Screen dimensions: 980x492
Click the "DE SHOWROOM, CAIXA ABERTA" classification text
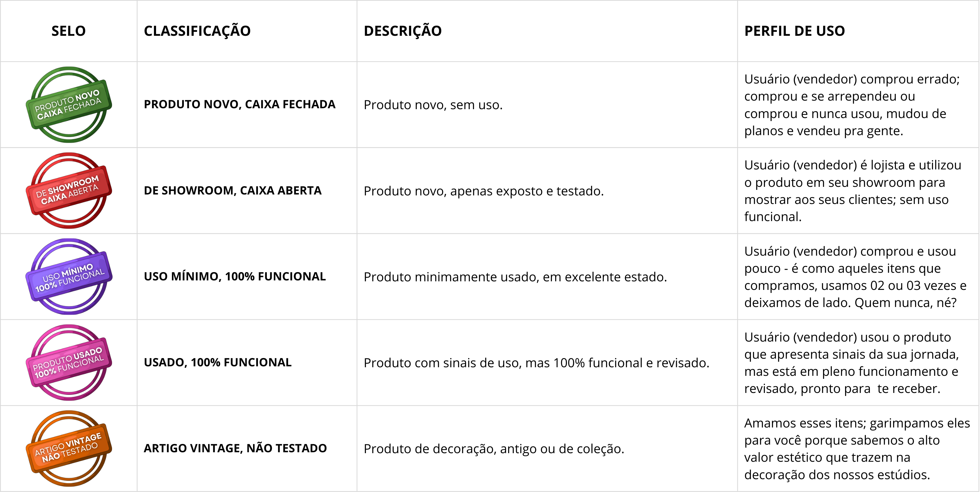(x=233, y=190)
